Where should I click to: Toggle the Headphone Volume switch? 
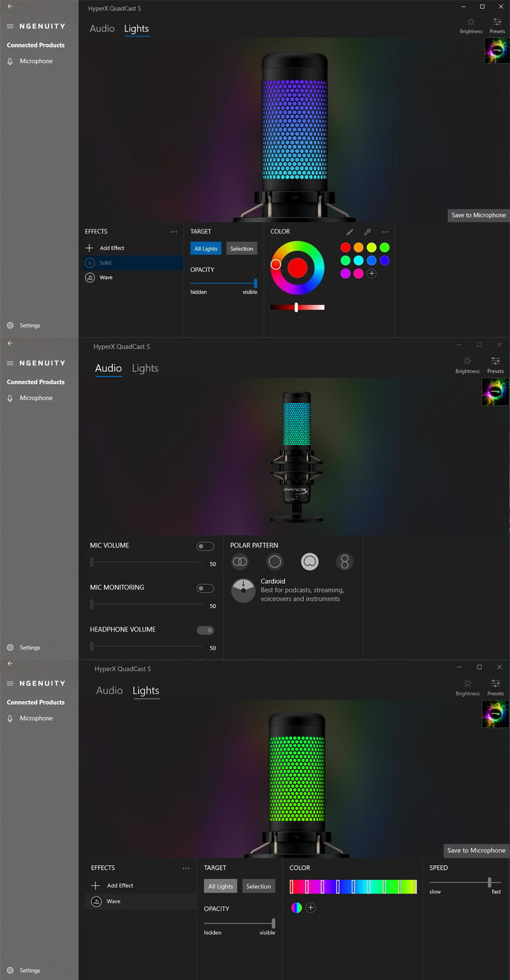(205, 630)
